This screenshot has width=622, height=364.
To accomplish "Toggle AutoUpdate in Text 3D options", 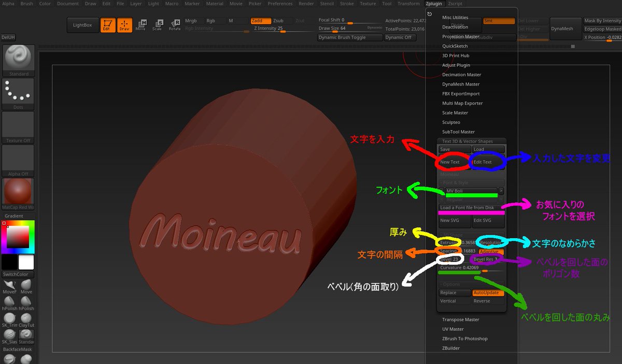I will click(488, 293).
